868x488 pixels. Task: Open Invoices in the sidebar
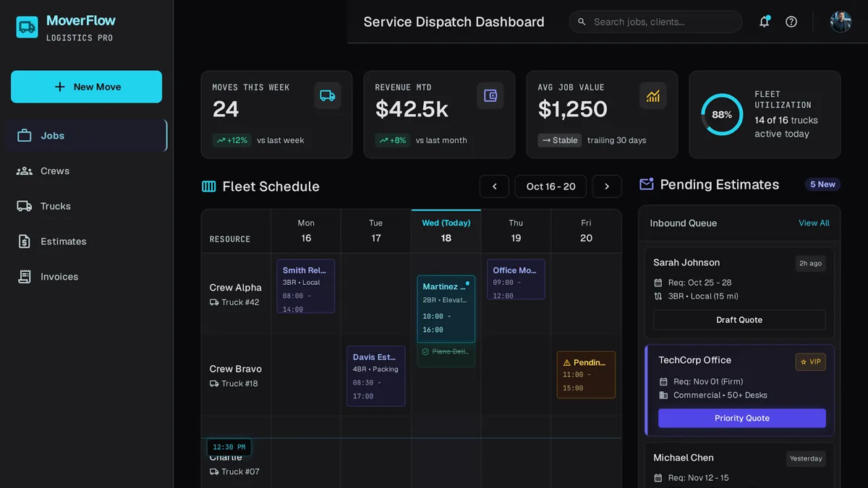pyautogui.click(x=87, y=277)
